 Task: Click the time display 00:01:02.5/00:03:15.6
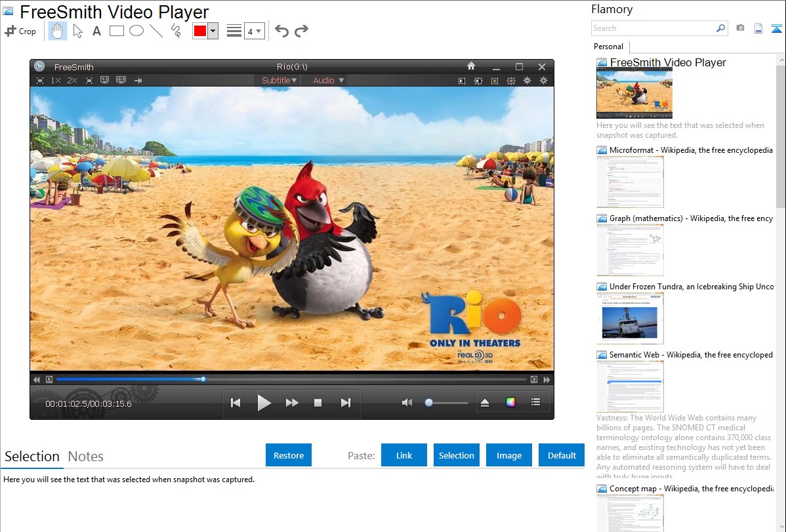89,403
